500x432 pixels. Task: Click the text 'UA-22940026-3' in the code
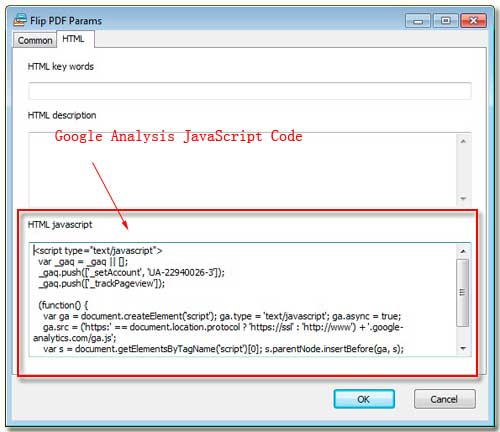coord(181,273)
